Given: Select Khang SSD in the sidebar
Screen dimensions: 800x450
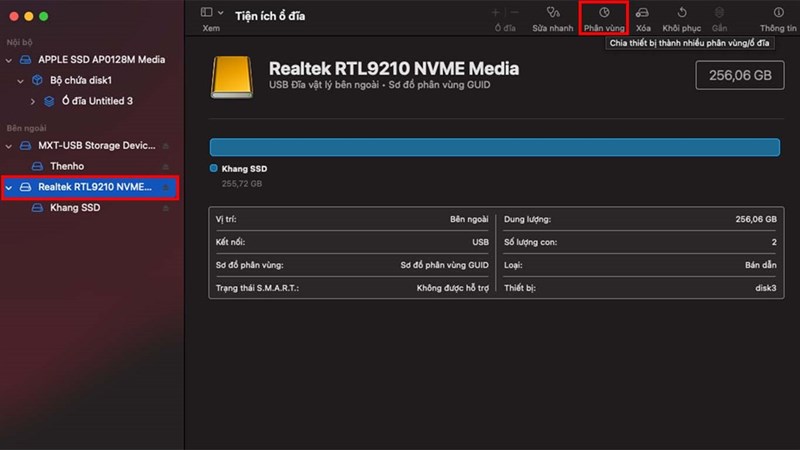Looking at the screenshot, I should (x=74, y=208).
